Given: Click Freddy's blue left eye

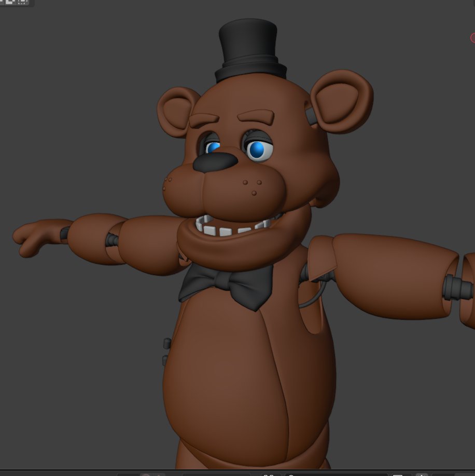Looking at the screenshot, I should 258,148.
